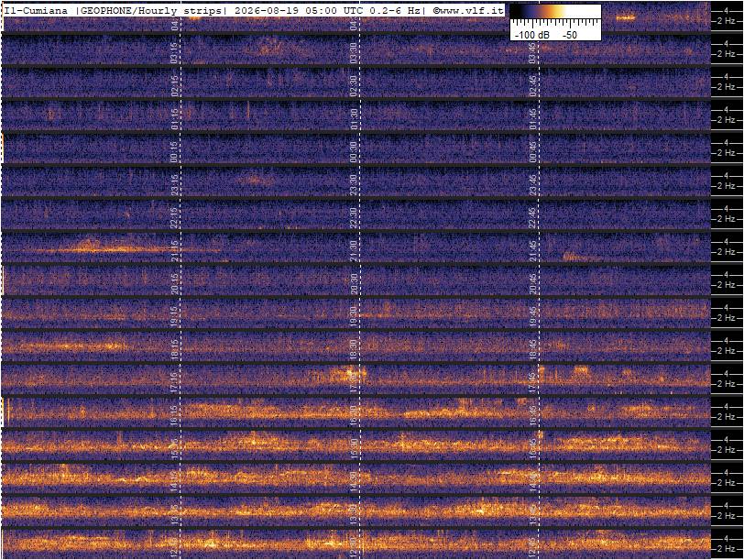Click the 01:45 time label
Image resolution: width=744 pixels, height=560 pixels.
point(532,118)
